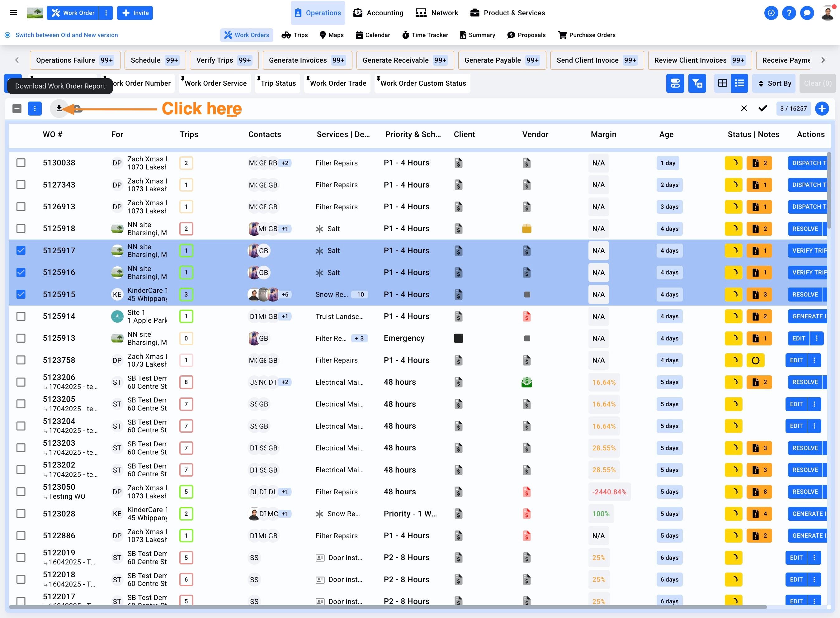Click the blue plus add icon
The width and height of the screenshot is (840, 618).
pyautogui.click(x=822, y=108)
